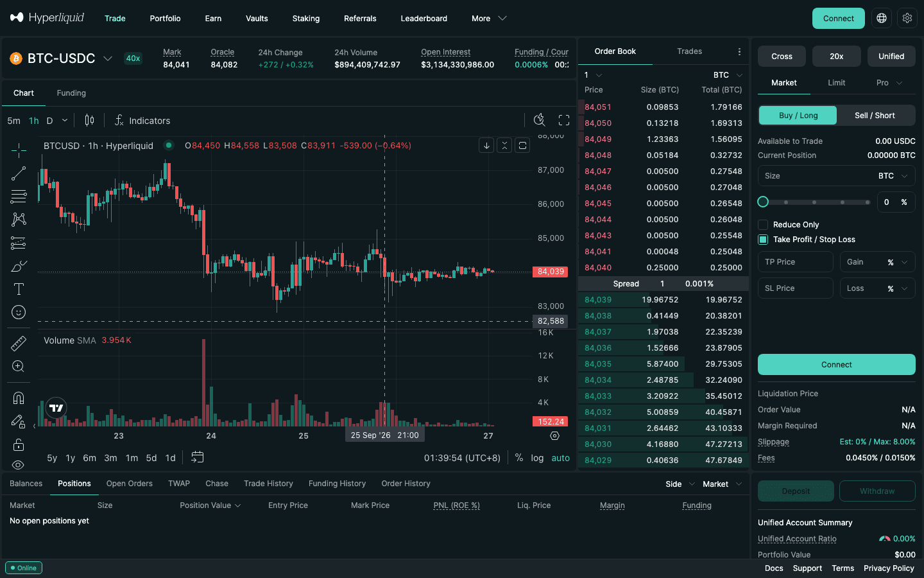
Task: Hide all drawings with eye icon
Action: (19, 464)
